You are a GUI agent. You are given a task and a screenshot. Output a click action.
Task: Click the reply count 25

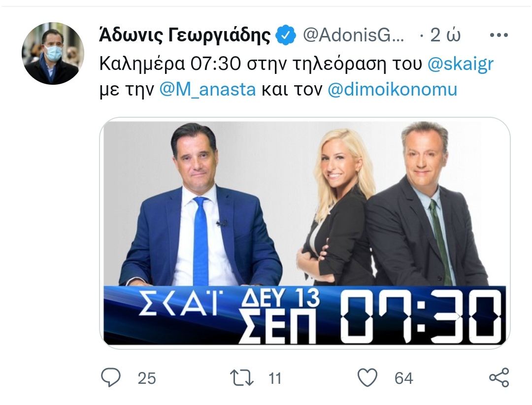pos(147,378)
